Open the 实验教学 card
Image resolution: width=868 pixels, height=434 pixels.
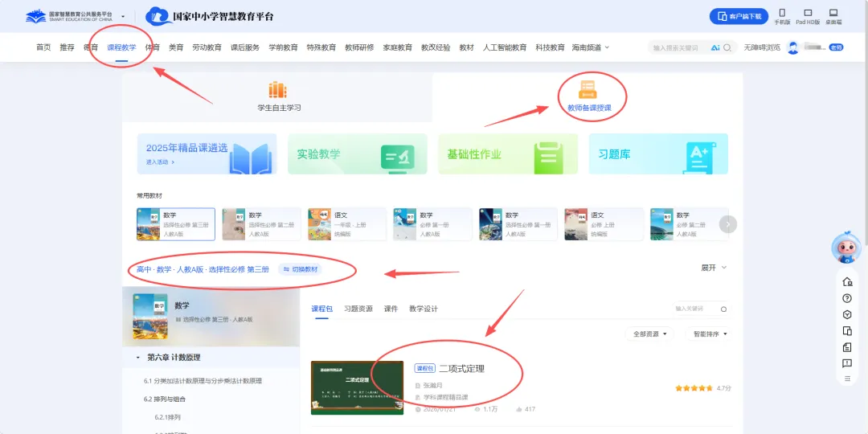(358, 154)
